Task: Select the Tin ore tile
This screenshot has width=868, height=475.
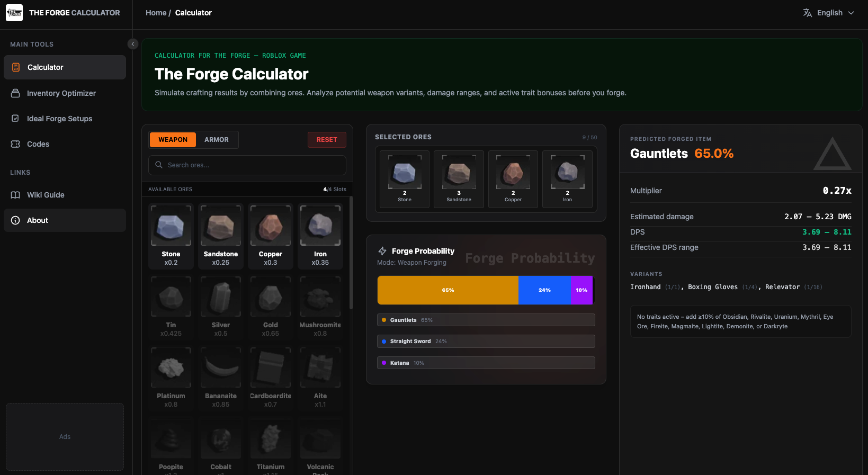Action: click(x=171, y=307)
